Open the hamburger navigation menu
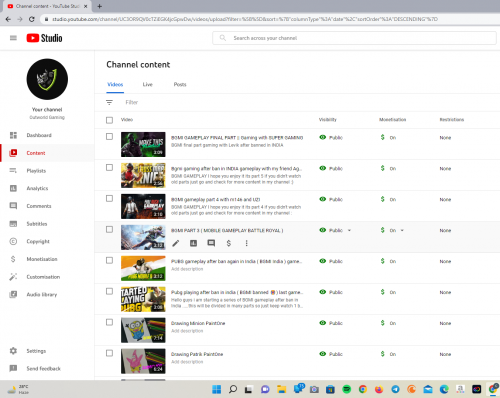This screenshot has width=500, height=398. pos(13,38)
